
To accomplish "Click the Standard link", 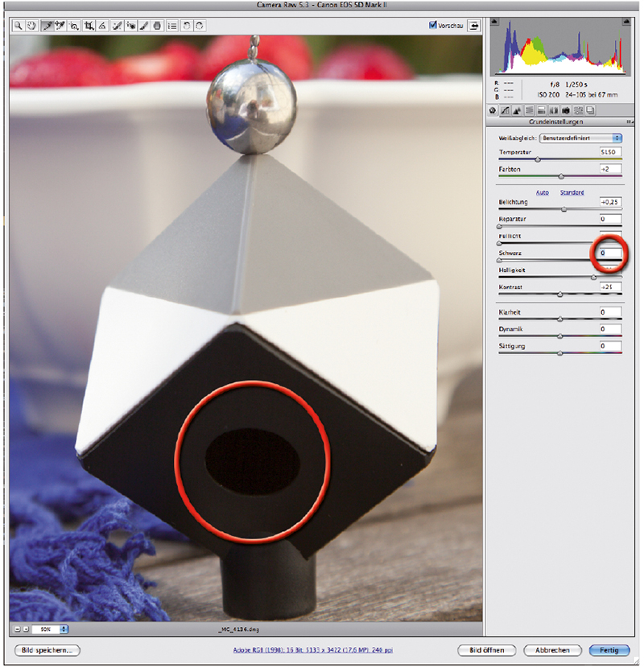I will (x=572, y=192).
